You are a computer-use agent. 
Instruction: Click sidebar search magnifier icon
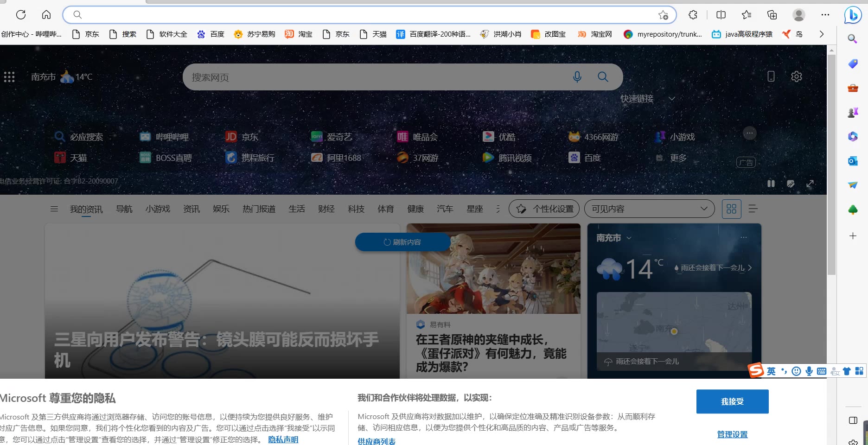coord(853,39)
